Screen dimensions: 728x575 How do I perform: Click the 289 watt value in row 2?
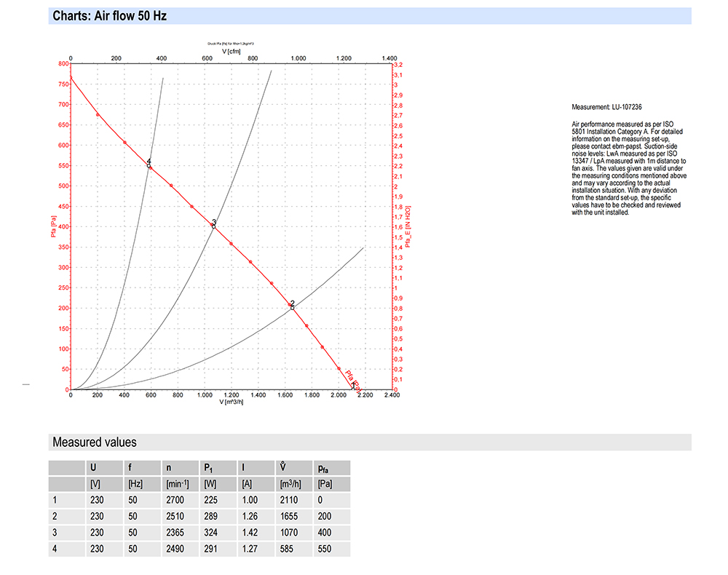click(211, 516)
